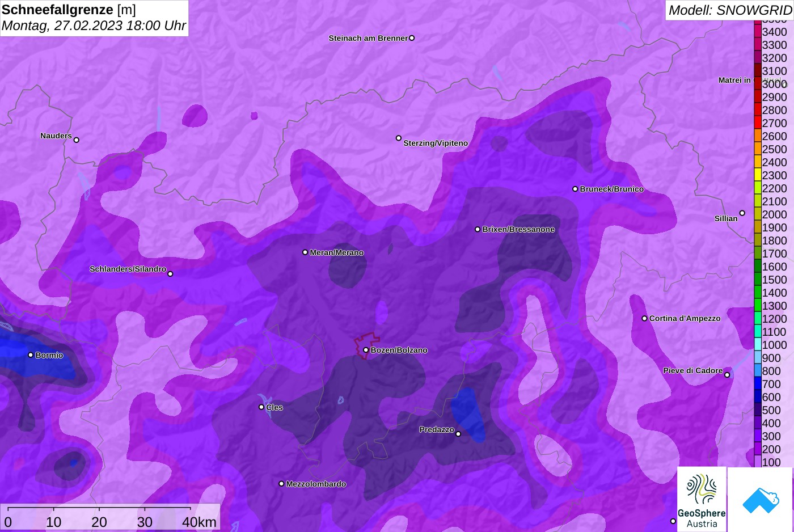Viewport: 794px width, 532px height.
Task: Click the Nauders location dot
Action: click(77, 140)
